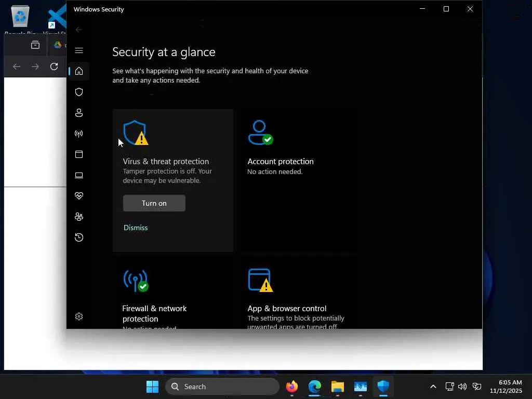Click the tab overview icon in browser
Image resolution: width=532 pixels, height=399 pixels.
click(x=35, y=45)
